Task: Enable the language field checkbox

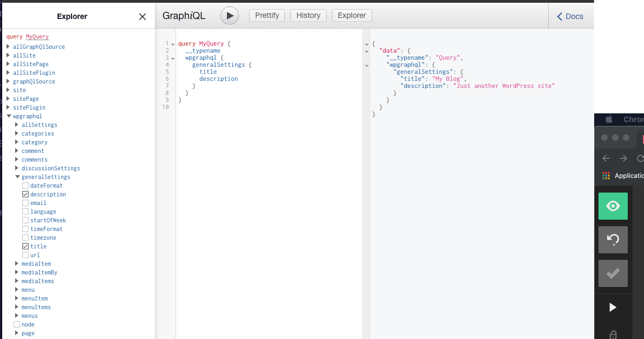Action: (x=25, y=212)
